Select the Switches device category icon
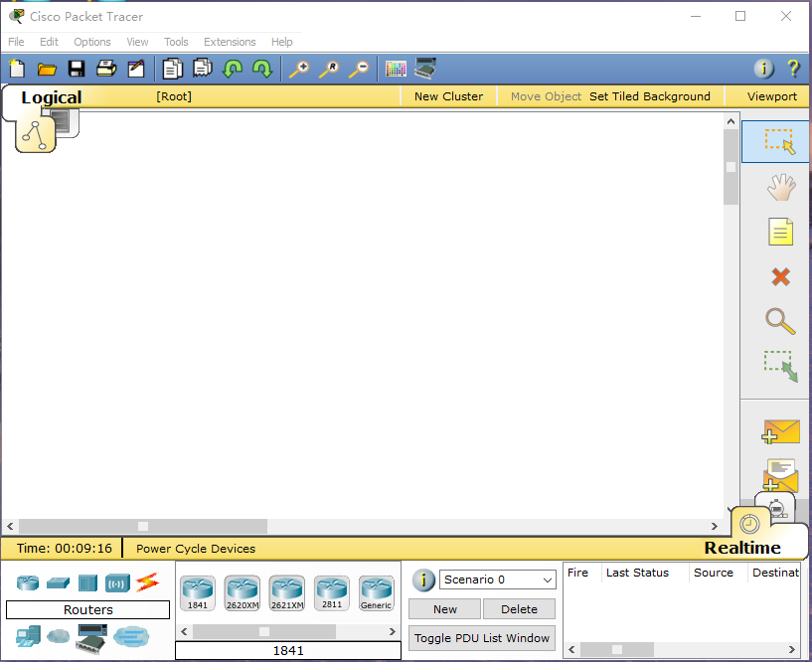Viewport: 812px width, 662px height. tap(58, 582)
